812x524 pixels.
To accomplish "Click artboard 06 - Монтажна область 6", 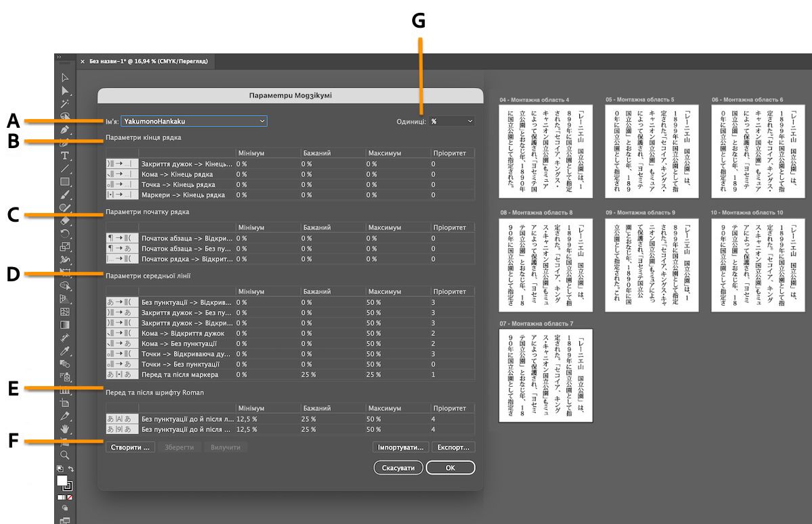I will click(757, 151).
